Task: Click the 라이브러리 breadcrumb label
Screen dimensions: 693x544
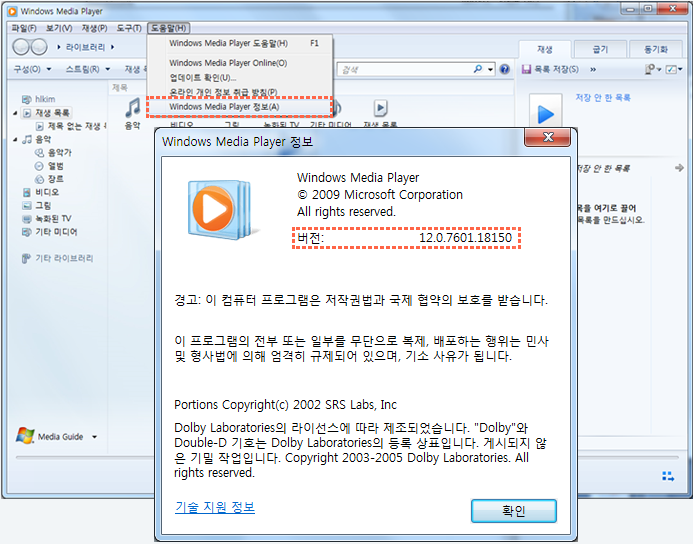Action: (85, 47)
